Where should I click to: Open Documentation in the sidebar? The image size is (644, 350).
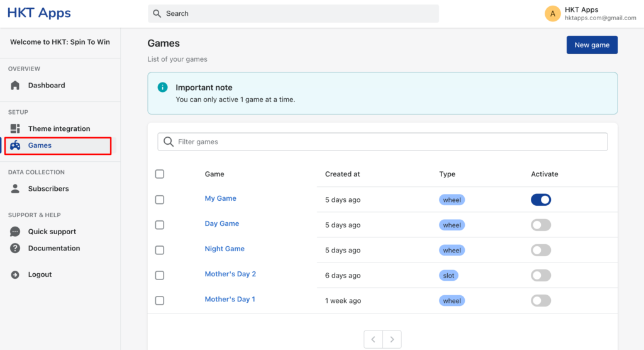54,249
